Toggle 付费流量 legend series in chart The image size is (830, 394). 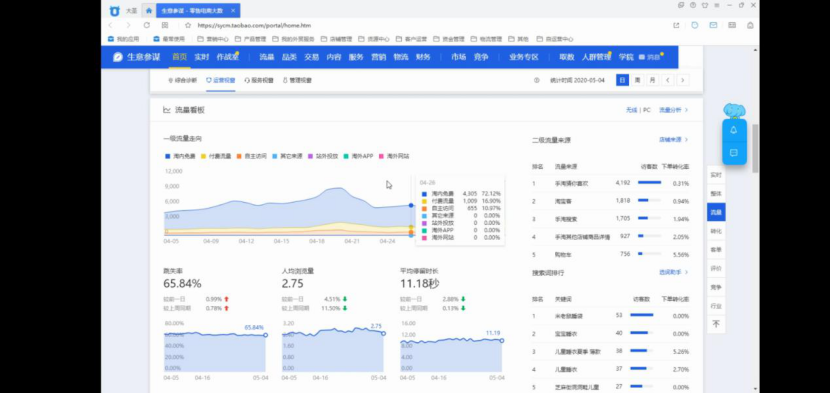pyautogui.click(x=216, y=156)
